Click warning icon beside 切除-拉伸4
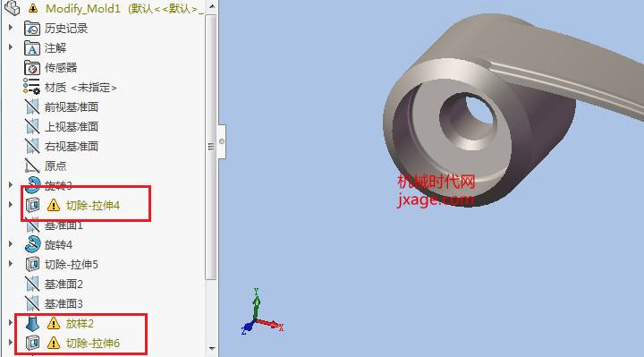 [x=54, y=205]
